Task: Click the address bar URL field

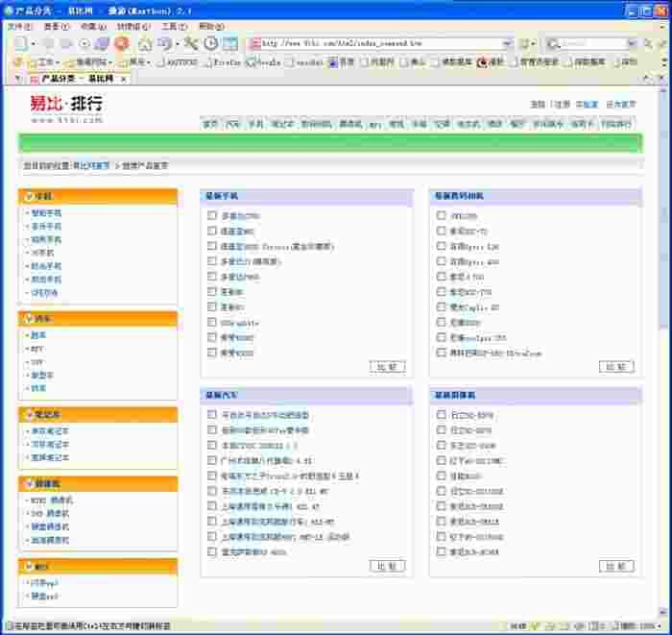Action: [381, 43]
